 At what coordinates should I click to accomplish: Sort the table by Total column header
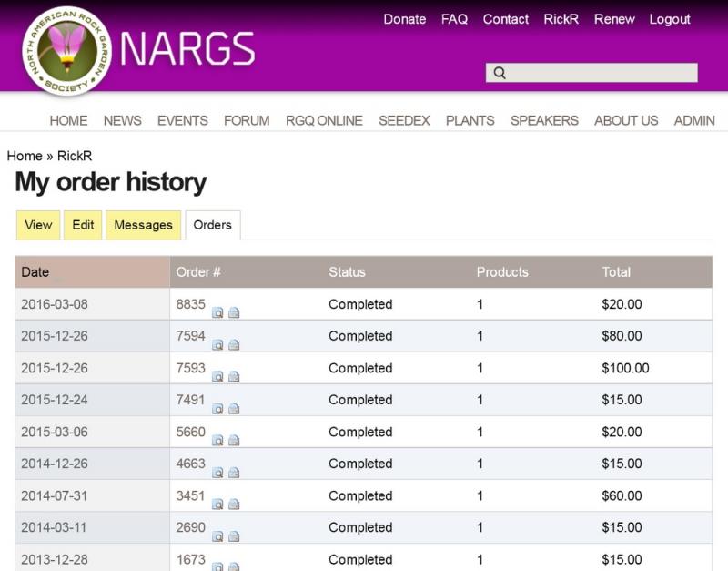pos(616,272)
